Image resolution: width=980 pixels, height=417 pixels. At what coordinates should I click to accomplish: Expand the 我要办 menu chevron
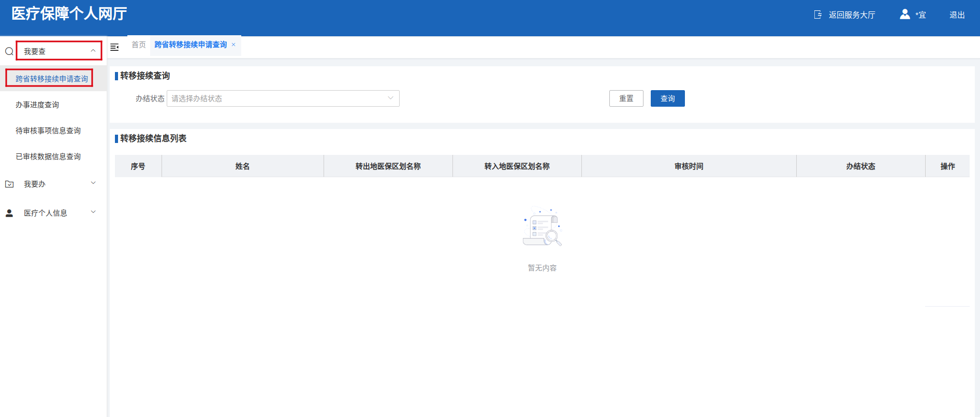(93, 183)
